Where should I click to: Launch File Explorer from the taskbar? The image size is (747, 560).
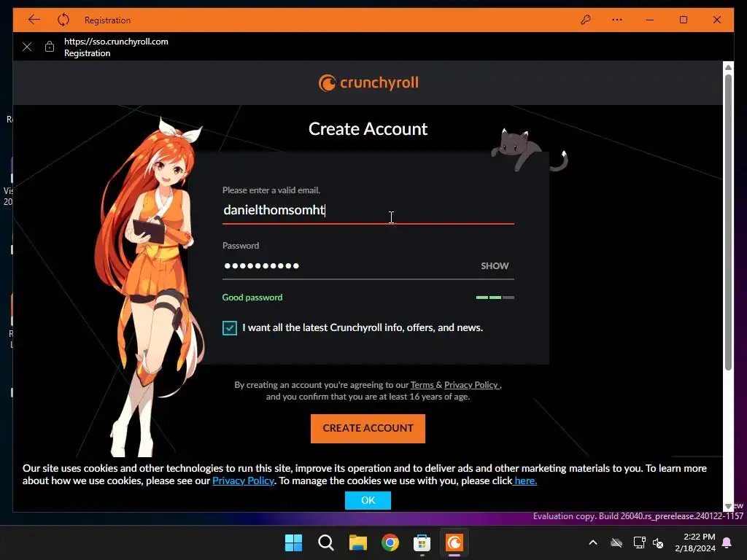357,542
